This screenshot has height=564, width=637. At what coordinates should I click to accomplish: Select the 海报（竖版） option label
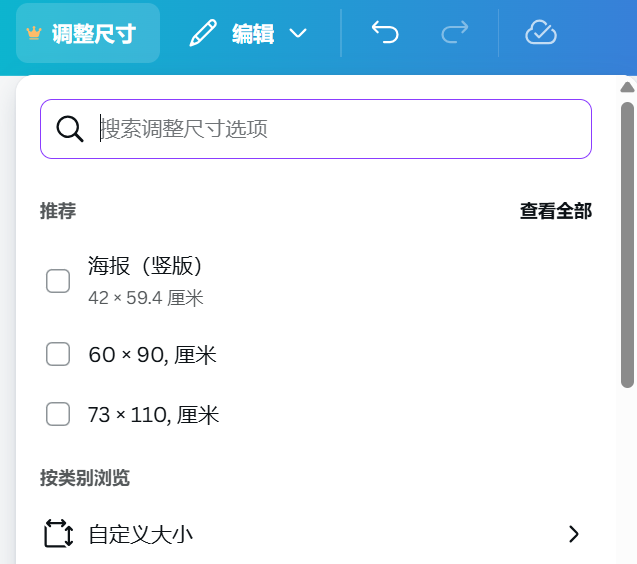(146, 266)
